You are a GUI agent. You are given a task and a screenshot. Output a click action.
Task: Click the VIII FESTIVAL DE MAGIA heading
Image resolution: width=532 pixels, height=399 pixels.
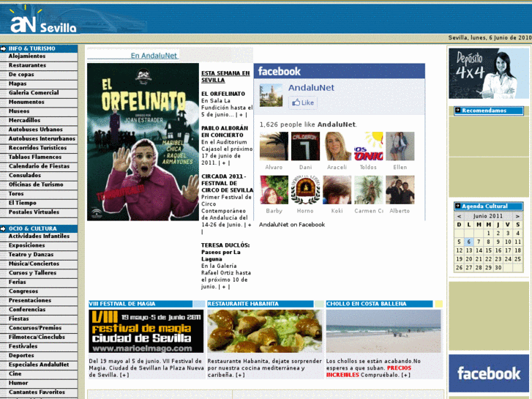122,304
